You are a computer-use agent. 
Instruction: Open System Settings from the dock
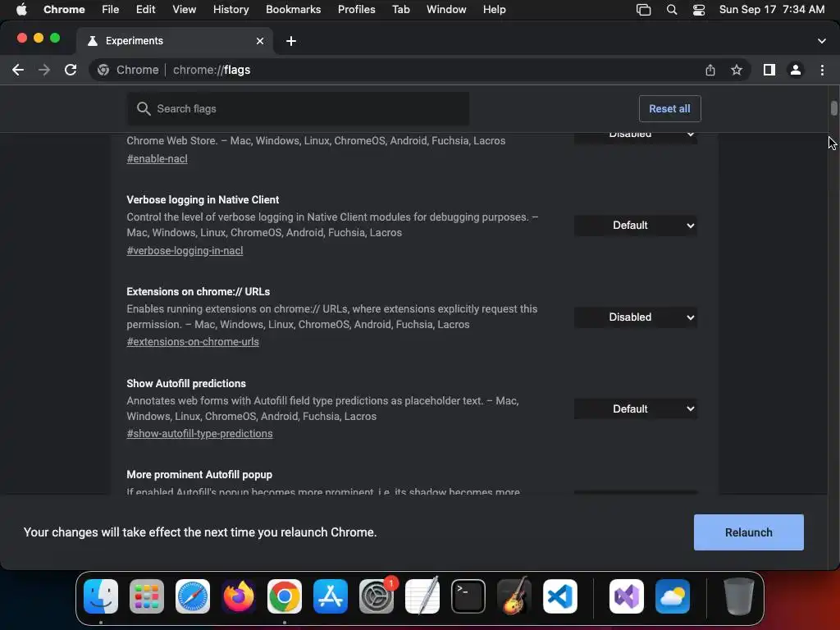[x=377, y=596]
